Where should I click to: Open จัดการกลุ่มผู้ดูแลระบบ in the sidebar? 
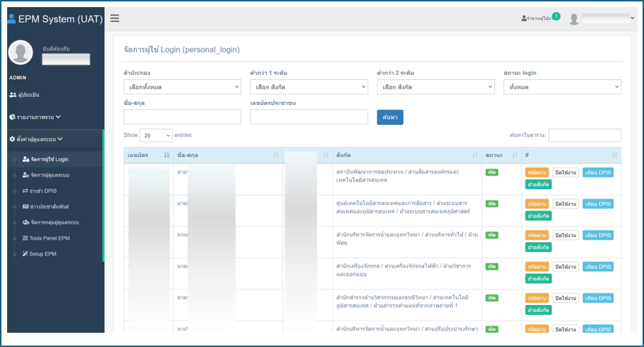click(x=51, y=222)
